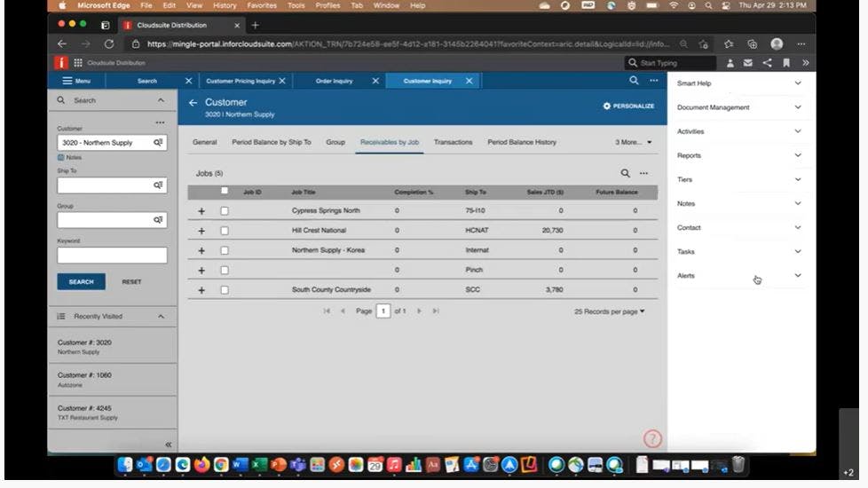
Task: Open the Ship To field lookup icon
Action: 158,185
